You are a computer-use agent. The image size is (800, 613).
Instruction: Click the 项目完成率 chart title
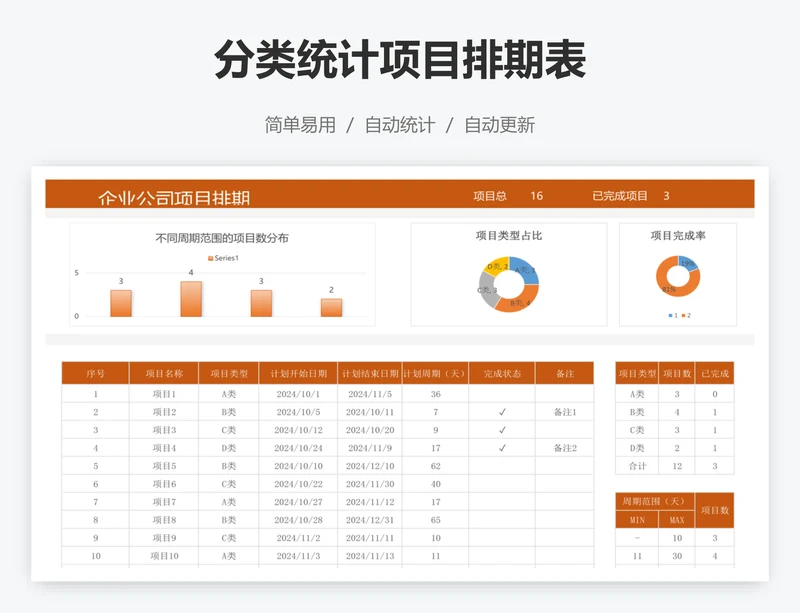point(678,236)
